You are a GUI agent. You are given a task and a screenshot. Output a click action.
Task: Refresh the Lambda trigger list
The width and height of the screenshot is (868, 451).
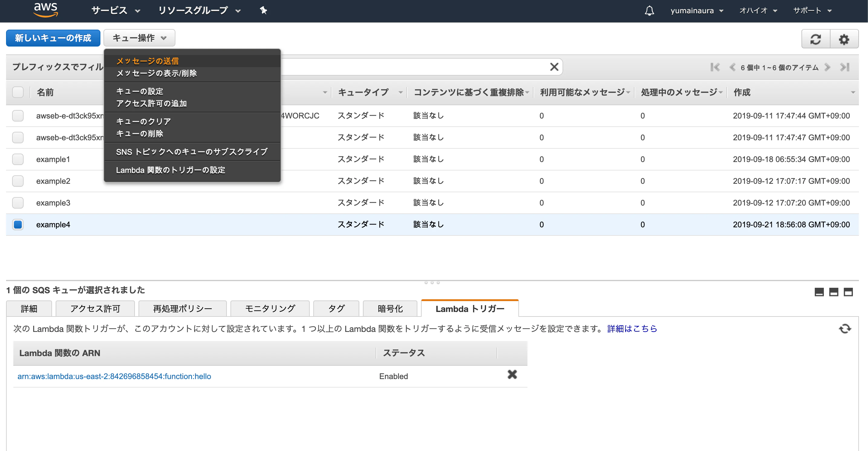coord(845,328)
